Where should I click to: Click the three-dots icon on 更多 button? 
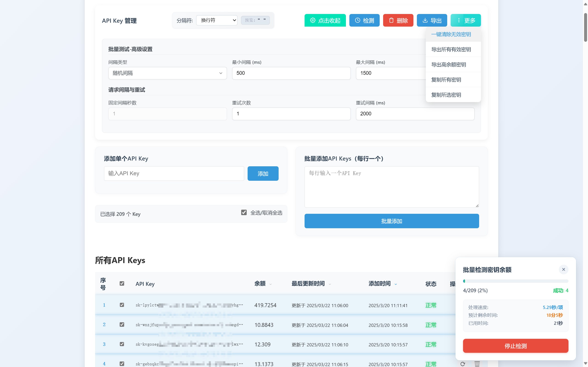click(x=459, y=20)
